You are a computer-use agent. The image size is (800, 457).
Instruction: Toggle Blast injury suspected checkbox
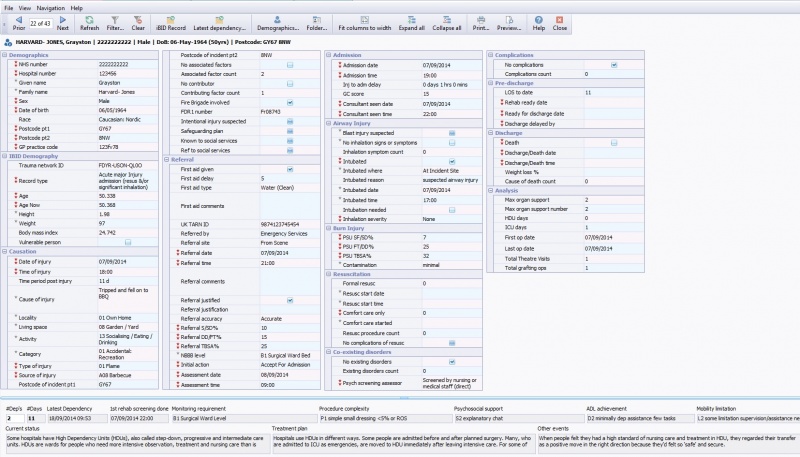[x=452, y=133]
